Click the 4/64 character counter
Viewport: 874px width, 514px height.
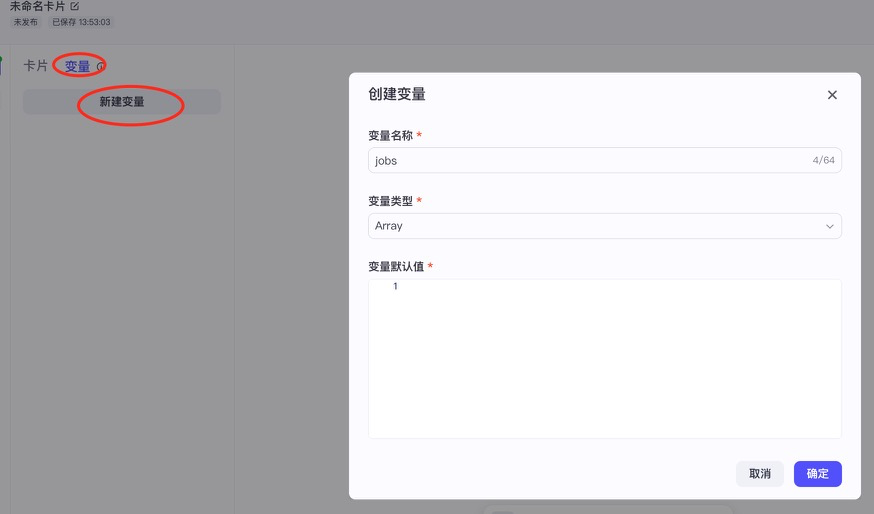click(823, 161)
